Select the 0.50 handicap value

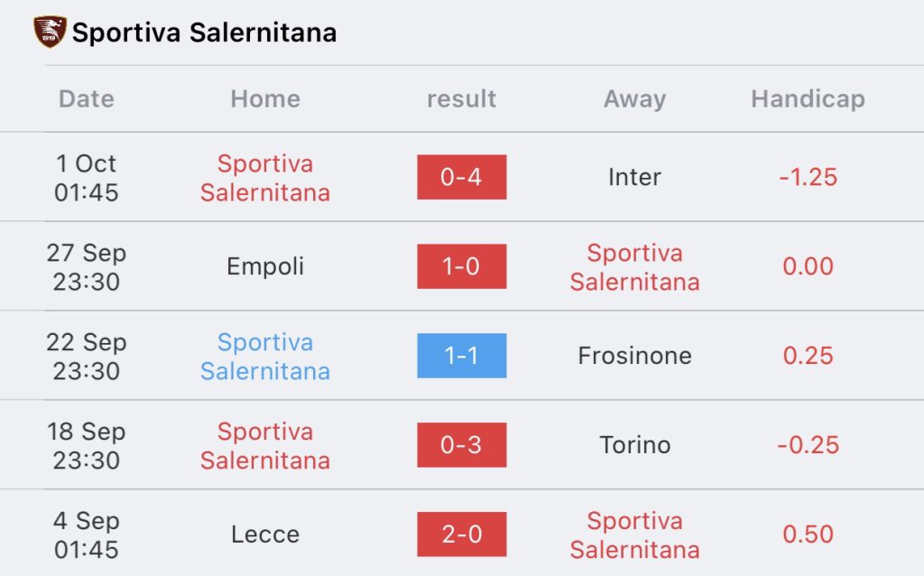[x=808, y=534]
